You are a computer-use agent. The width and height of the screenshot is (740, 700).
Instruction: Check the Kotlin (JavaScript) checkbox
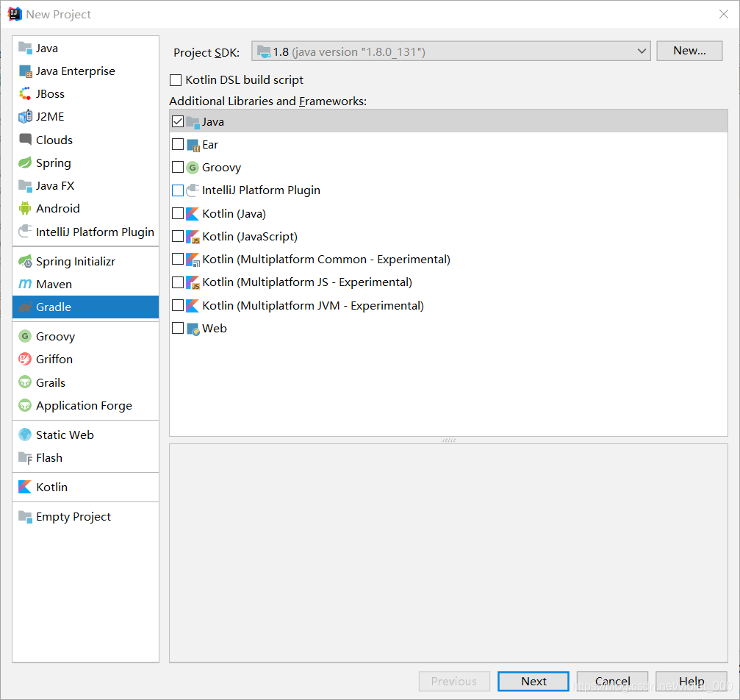[x=178, y=236]
